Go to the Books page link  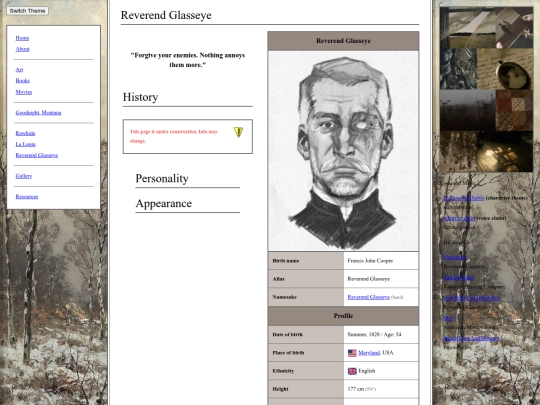click(x=23, y=81)
